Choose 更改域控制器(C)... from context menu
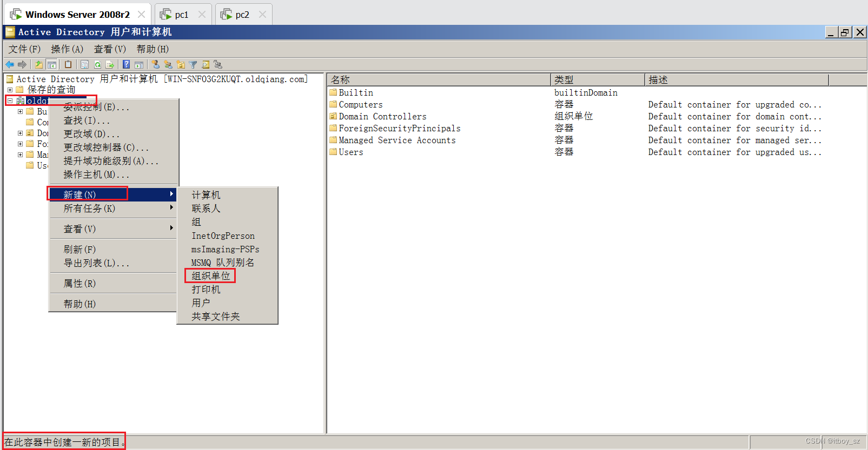Viewport: 868px width, 450px height. point(112,147)
